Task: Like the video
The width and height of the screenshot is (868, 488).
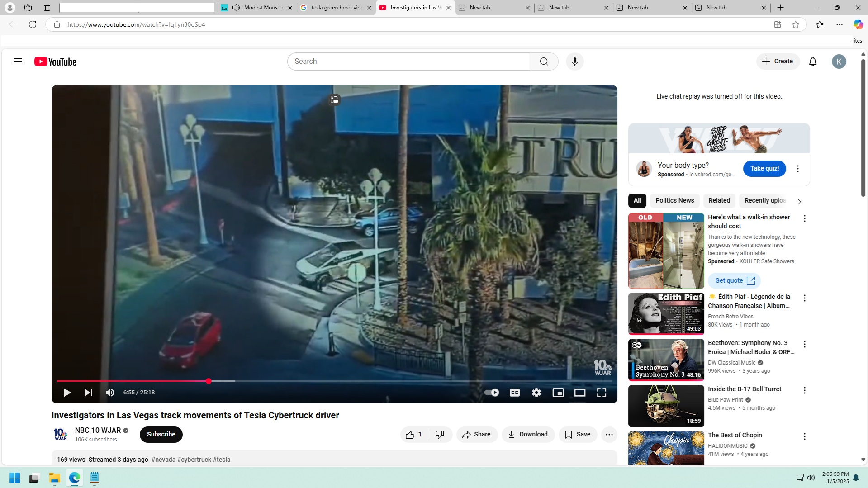Action: [414, 435]
